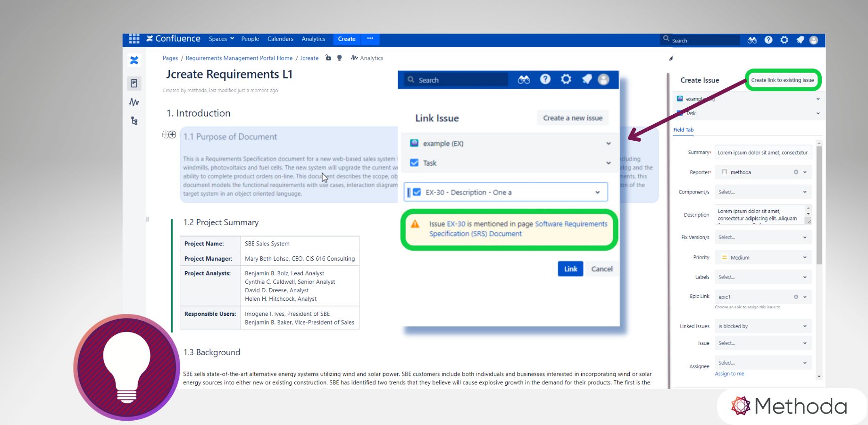Click the Epic Link field showing epic1
The image size is (868, 425).
click(763, 297)
